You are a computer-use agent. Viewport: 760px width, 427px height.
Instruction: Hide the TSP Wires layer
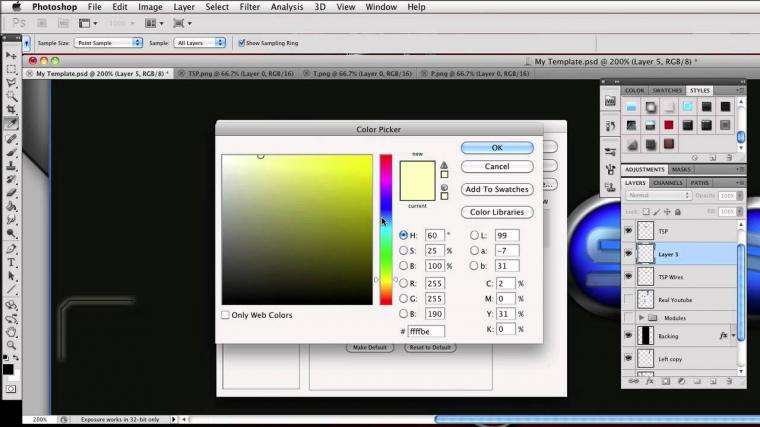tap(628, 277)
